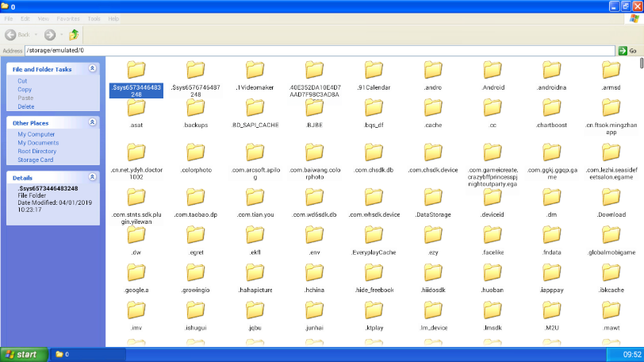
Task: Click the .com.tian.you folder name
Action: (x=255, y=215)
